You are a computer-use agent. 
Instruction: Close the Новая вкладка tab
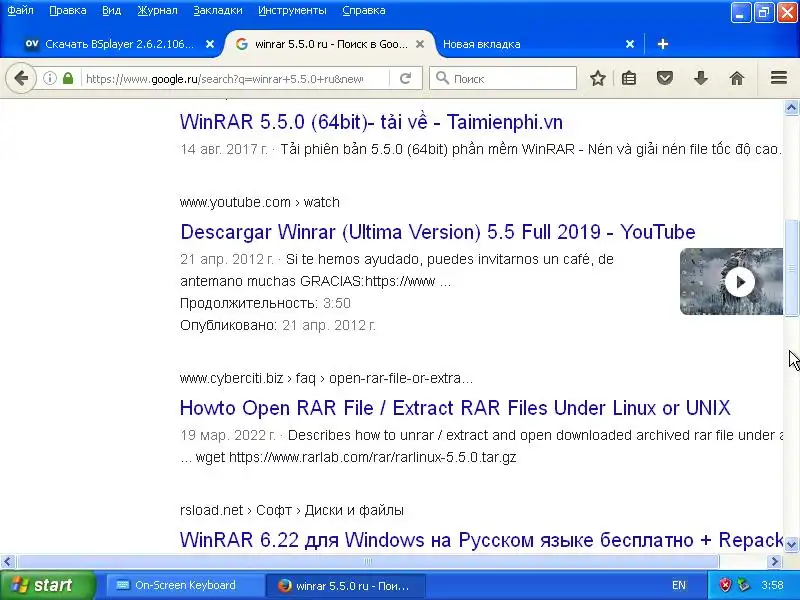tap(630, 44)
